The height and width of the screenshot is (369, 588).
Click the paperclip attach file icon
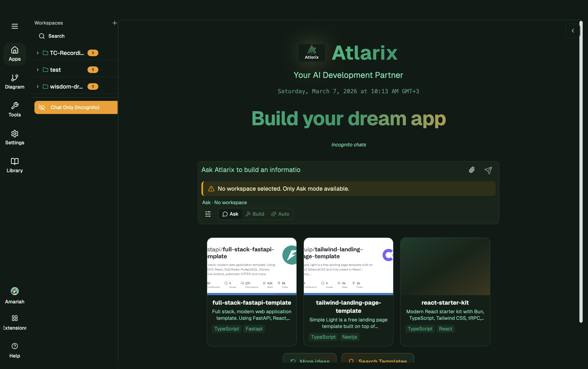[472, 170]
